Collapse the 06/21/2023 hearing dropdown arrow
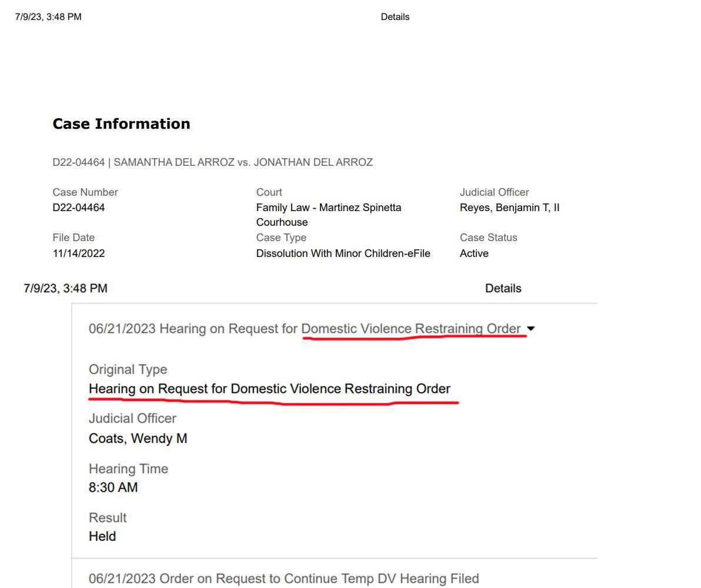The height and width of the screenshot is (588, 701). click(530, 329)
